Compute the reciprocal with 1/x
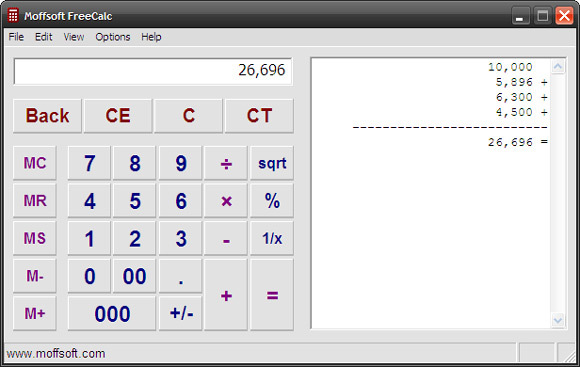 [272, 238]
